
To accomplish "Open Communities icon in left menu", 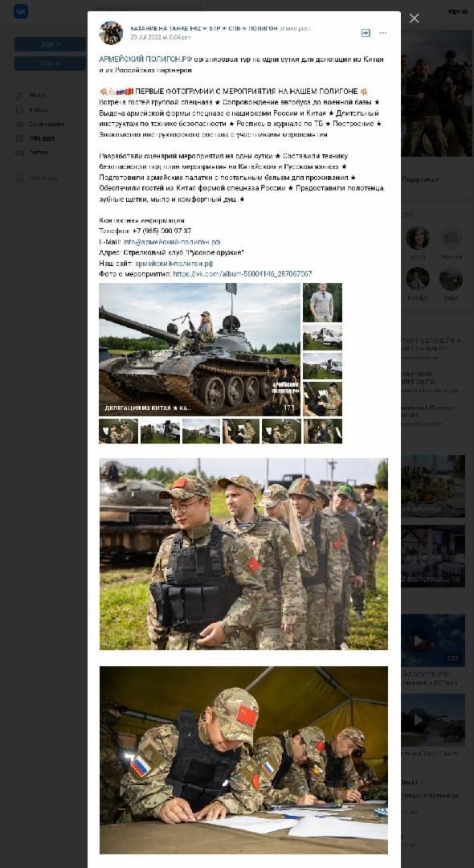I will tap(20, 124).
